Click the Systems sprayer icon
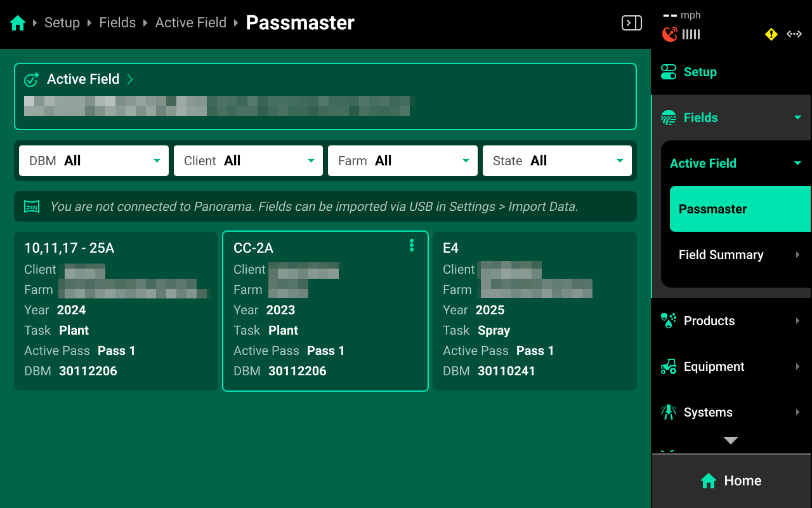Image resolution: width=812 pixels, height=508 pixels. [669, 412]
